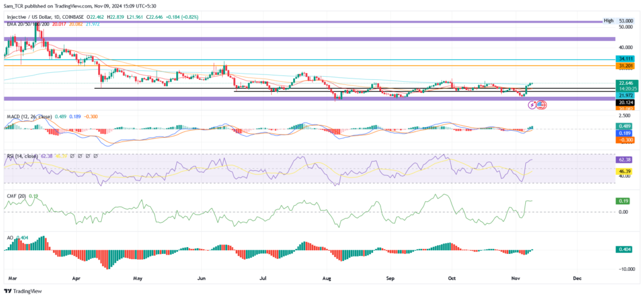Click the TradingView logo at bottom left
Viewport: 644px width, 298px height.
click(23, 290)
